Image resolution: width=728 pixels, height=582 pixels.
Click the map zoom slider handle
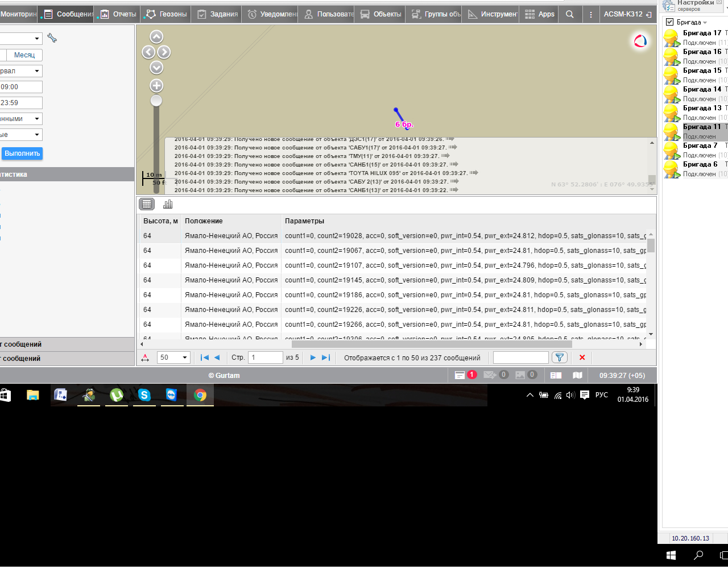click(156, 101)
